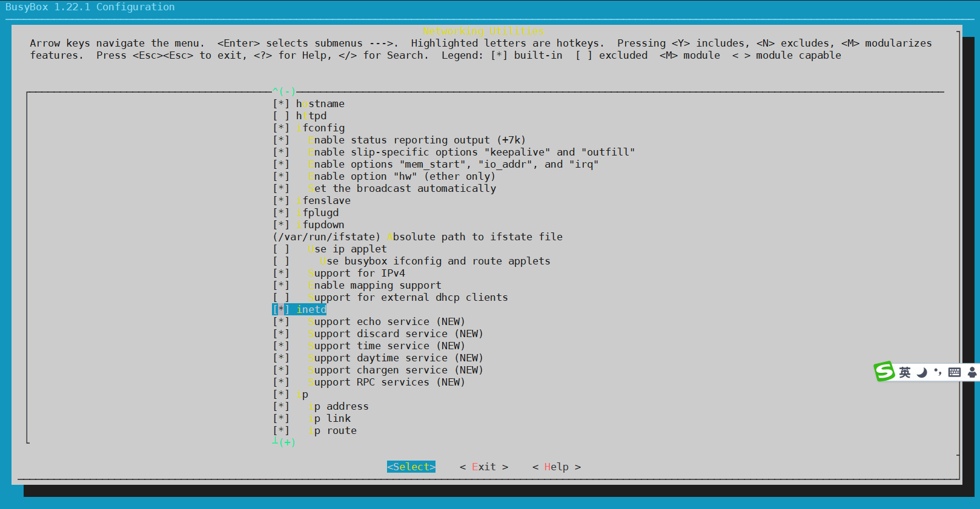Click the Networking Utilities menu title

[483, 31]
